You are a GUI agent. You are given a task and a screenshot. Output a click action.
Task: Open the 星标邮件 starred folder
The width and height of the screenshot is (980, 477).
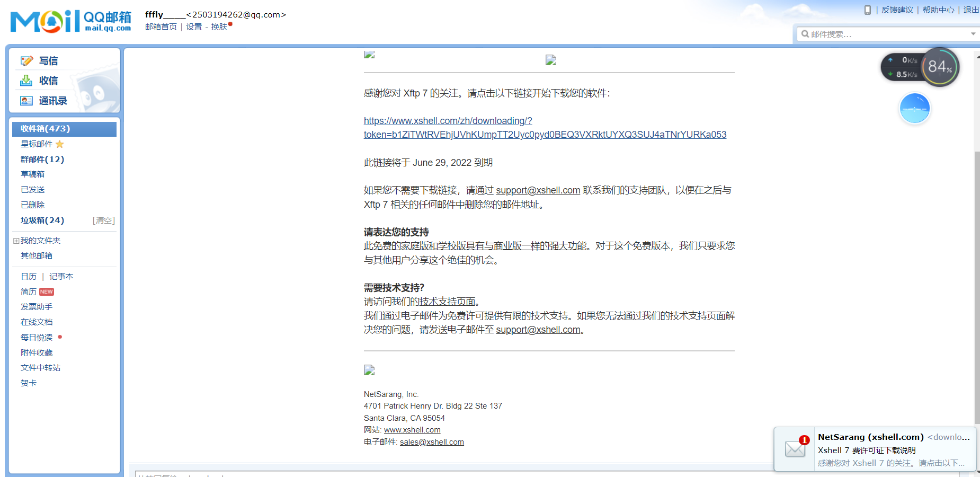click(x=37, y=144)
